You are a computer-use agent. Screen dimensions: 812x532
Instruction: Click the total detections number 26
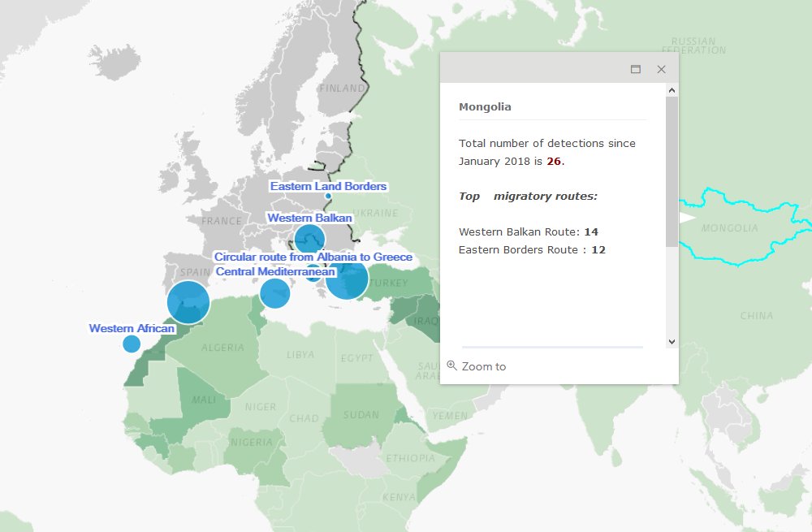point(554,161)
